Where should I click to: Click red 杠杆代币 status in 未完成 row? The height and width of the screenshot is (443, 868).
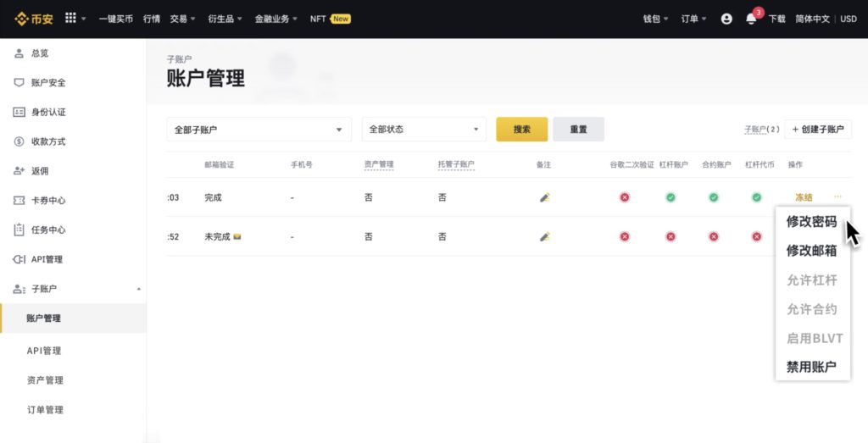point(757,236)
